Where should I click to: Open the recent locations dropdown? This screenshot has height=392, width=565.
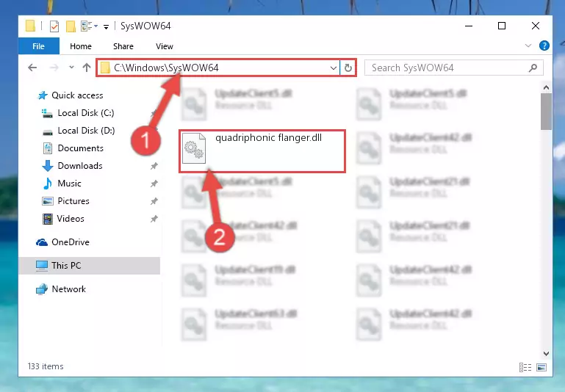(71, 67)
